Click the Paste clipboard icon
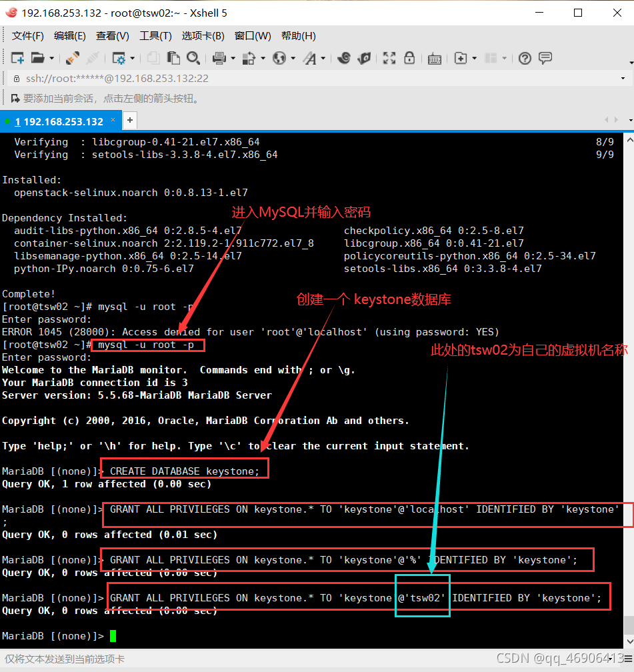Viewport: 634px width, 672px height. click(173, 58)
